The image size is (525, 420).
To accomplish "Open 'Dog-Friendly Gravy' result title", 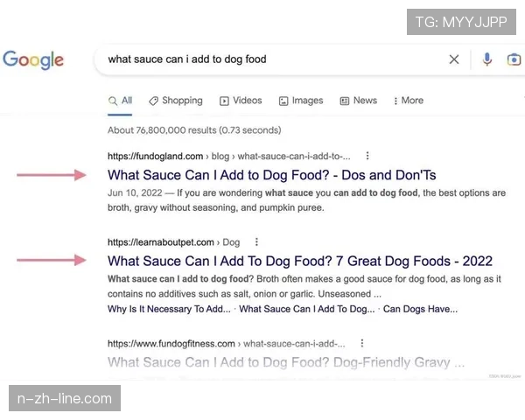I will pyautogui.click(x=286, y=362).
